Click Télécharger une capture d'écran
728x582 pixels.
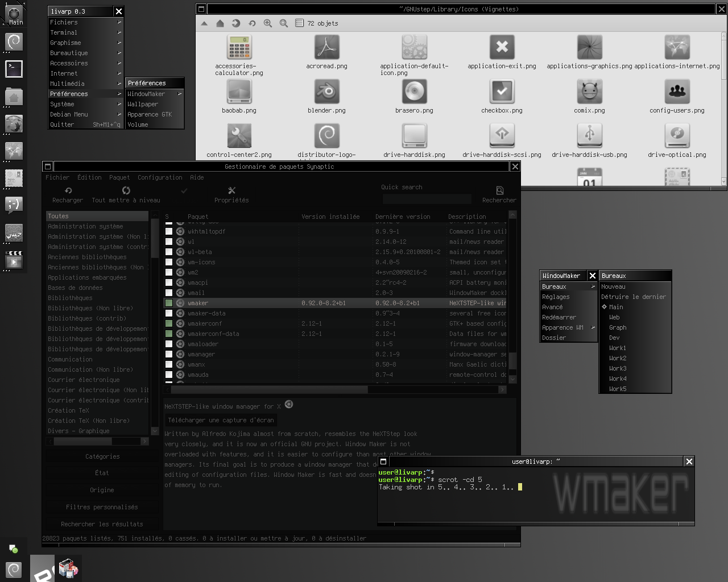pyautogui.click(x=221, y=420)
